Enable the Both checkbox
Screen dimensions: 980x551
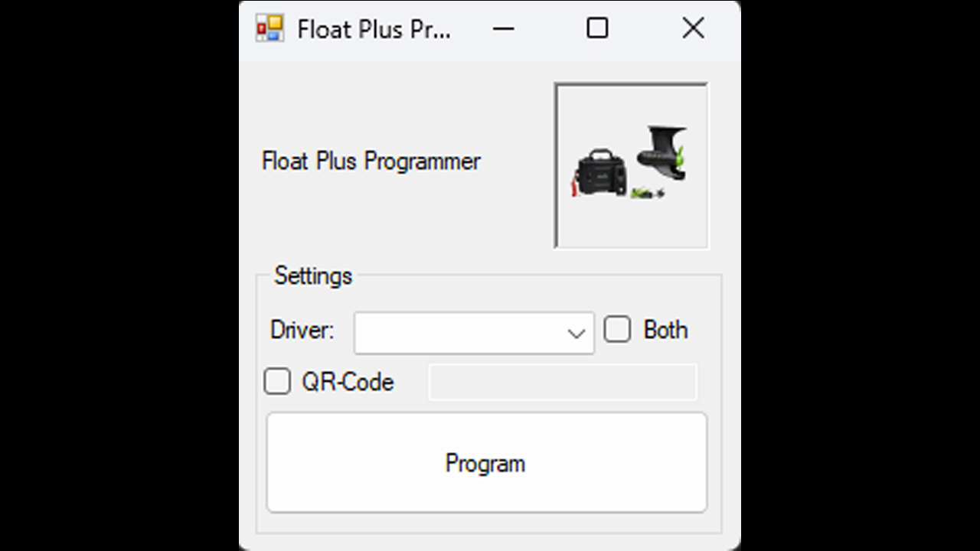(617, 330)
